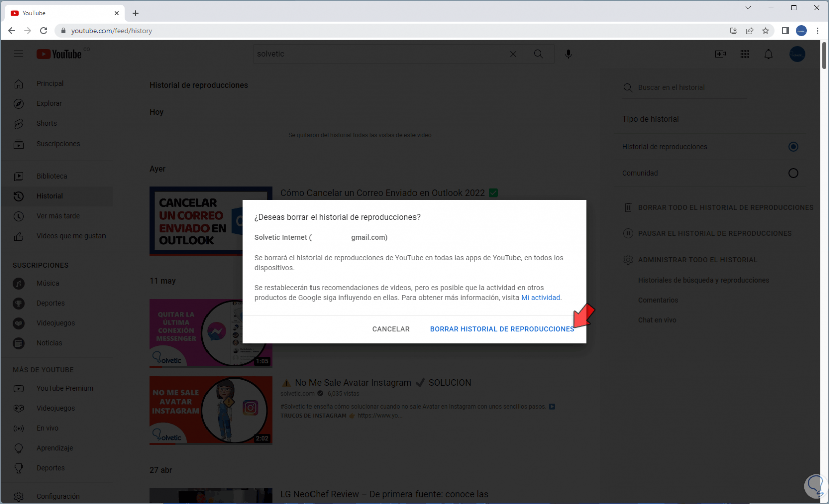Open LG NeoChef Review video title

pos(384,495)
